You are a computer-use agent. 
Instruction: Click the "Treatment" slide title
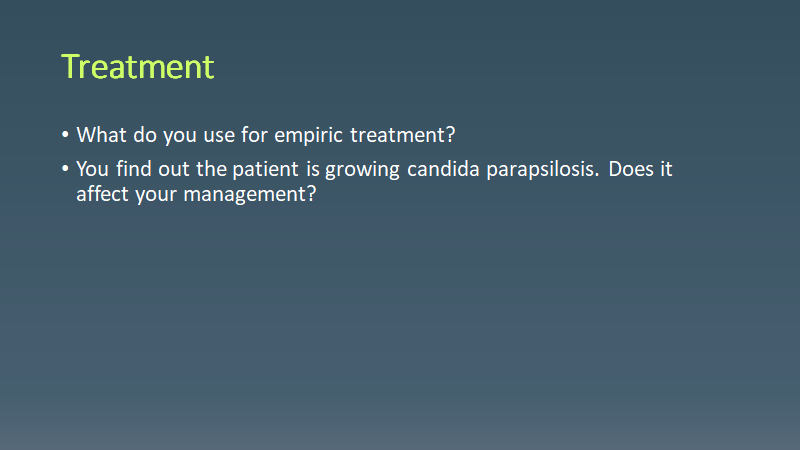(x=137, y=67)
